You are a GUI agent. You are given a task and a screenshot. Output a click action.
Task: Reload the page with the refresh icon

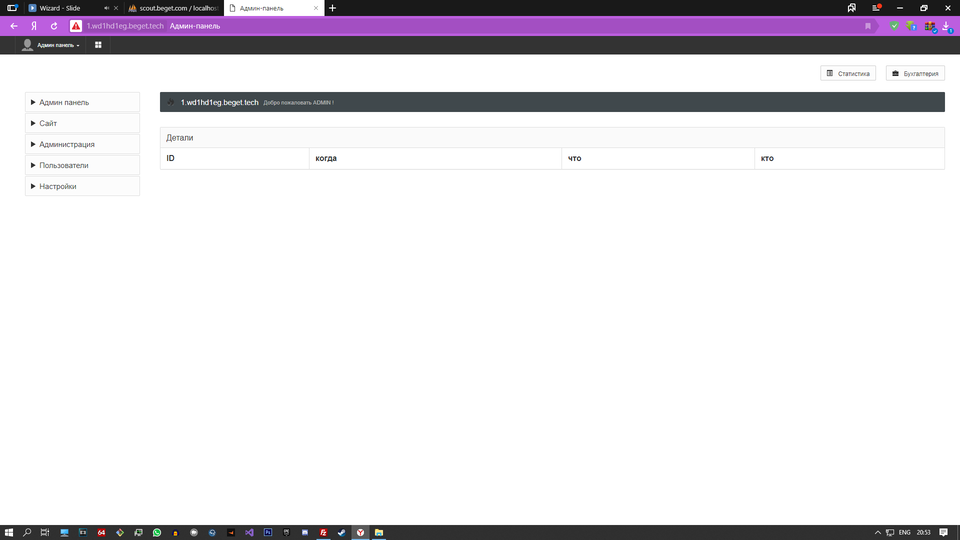tap(54, 26)
